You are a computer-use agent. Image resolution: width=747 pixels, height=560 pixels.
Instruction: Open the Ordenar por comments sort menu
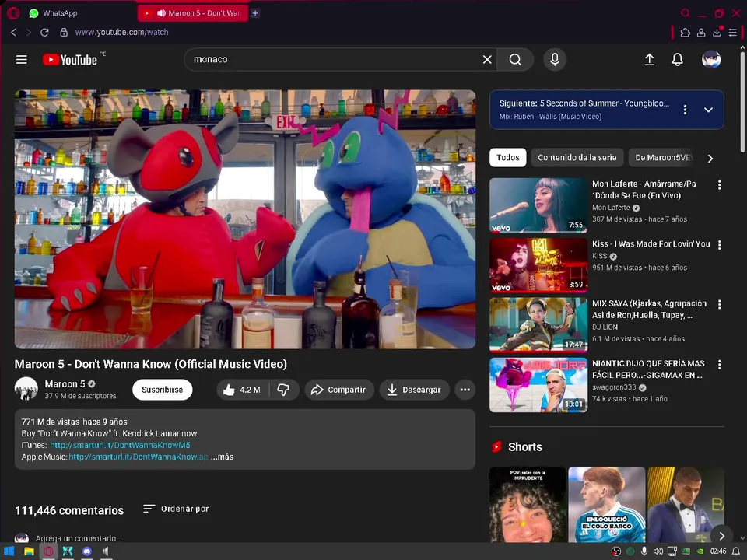coord(176,509)
